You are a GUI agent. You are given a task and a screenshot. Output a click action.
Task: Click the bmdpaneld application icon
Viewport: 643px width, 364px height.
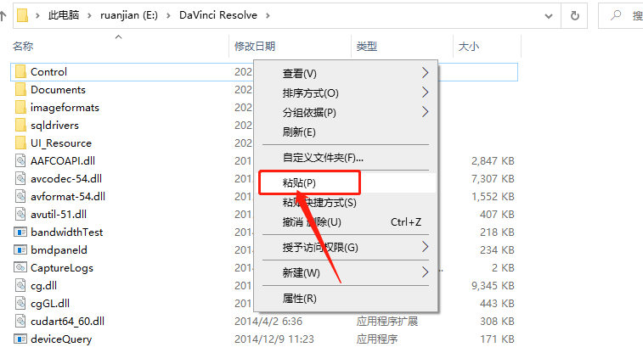click(x=20, y=249)
